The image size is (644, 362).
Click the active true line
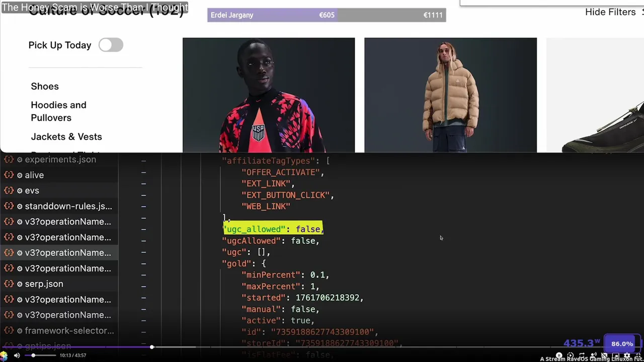[x=278, y=321]
